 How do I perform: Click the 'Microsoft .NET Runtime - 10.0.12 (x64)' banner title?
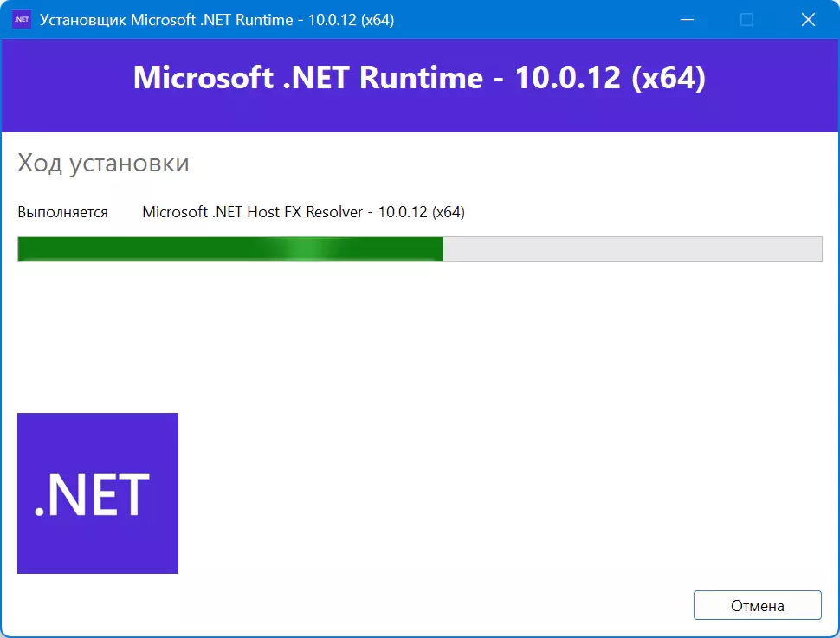coord(419,78)
